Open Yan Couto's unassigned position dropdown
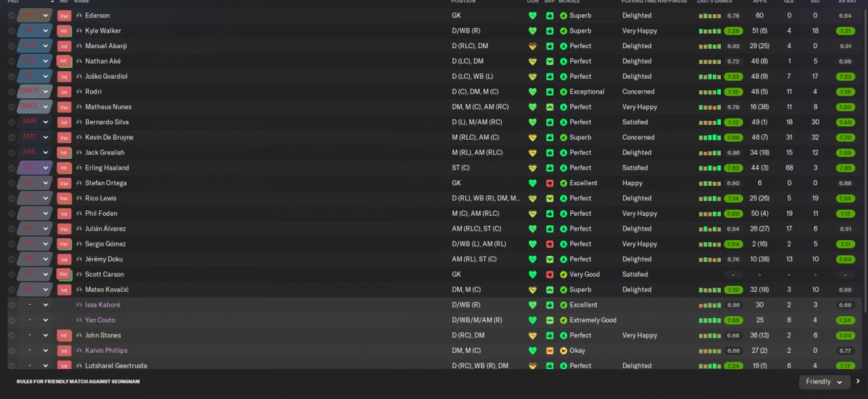 coord(35,320)
